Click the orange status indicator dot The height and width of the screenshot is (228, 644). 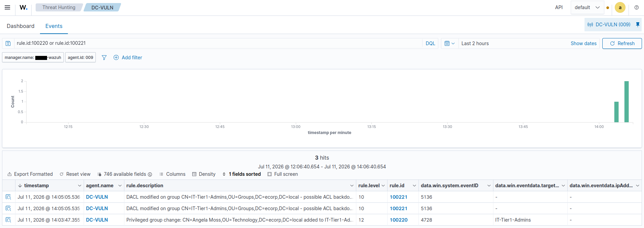click(608, 8)
